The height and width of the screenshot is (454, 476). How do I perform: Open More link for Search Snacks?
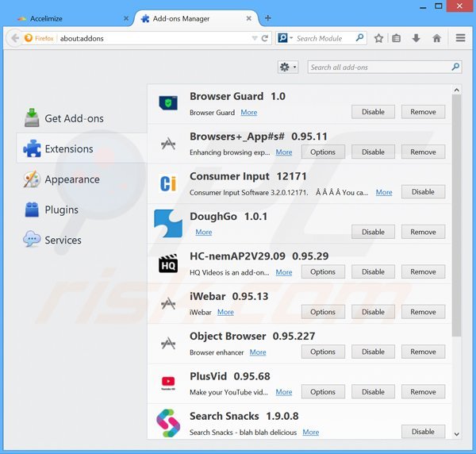[310, 433]
